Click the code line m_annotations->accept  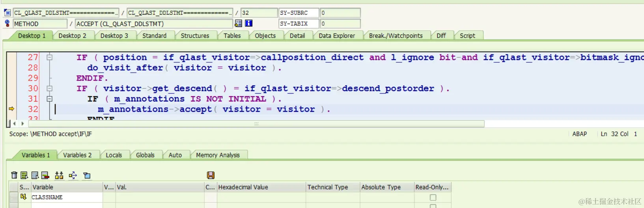[214, 109]
